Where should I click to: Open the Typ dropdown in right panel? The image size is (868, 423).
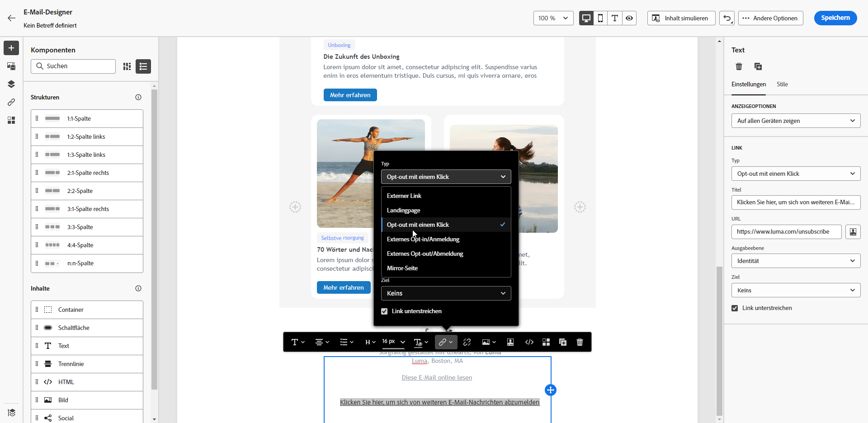[796, 174]
